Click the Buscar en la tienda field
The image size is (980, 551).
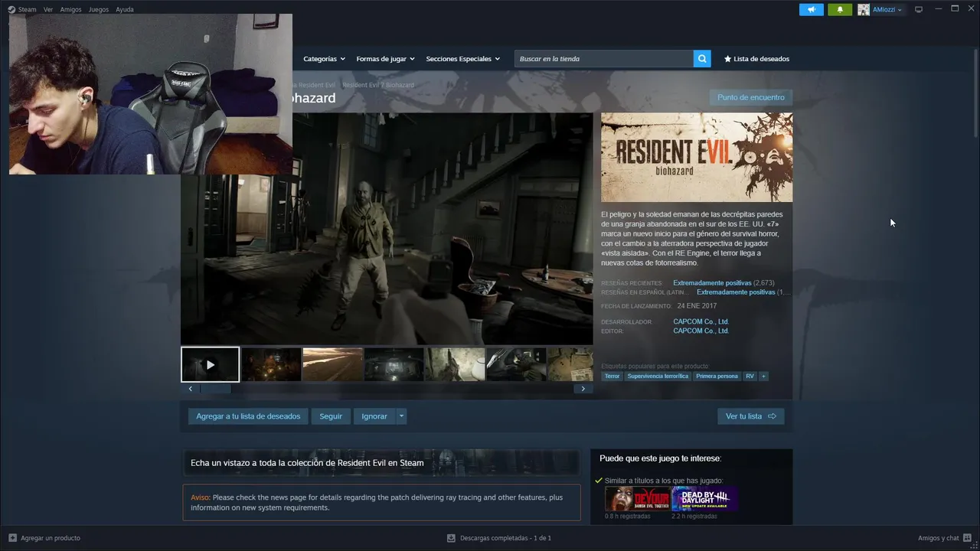coord(604,59)
